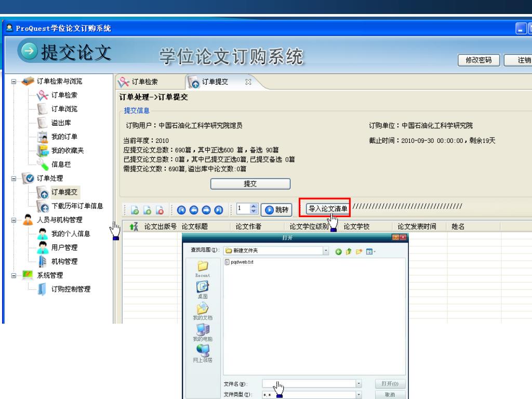
Task: Sort by the 论文出版号 column header
Action: (160, 227)
